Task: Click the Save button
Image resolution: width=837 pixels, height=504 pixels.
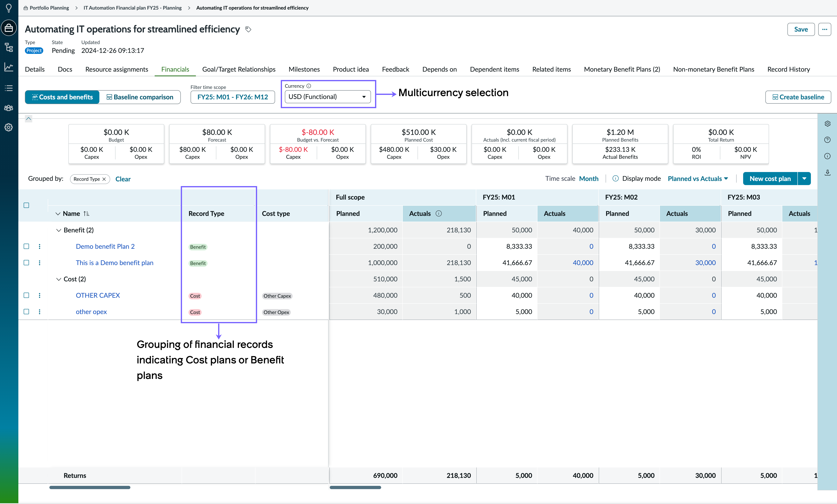Action: pyautogui.click(x=801, y=29)
